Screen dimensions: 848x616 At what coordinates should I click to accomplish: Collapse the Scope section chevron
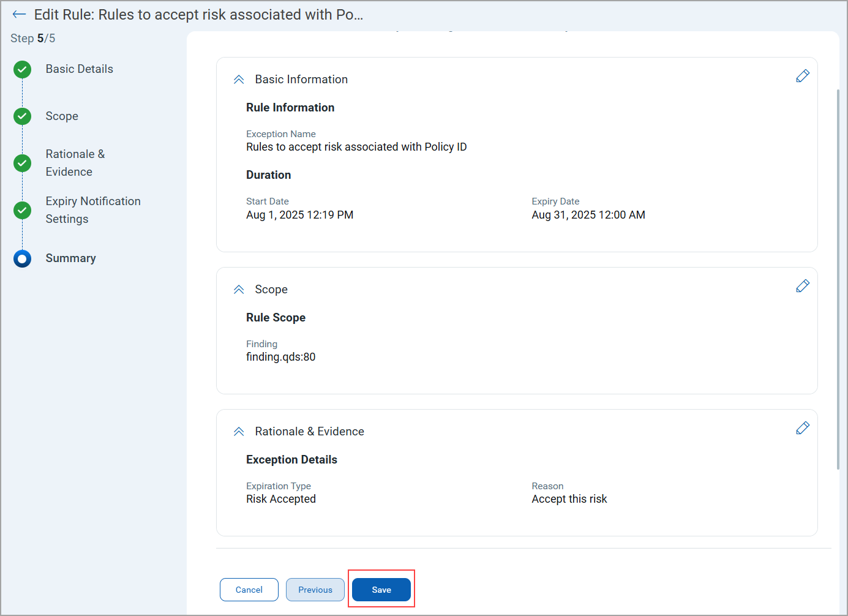[239, 290]
